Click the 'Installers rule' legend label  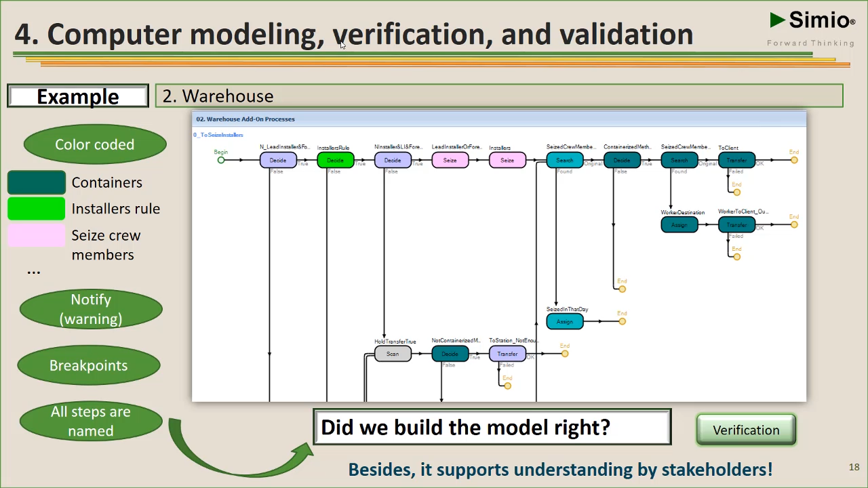pos(116,209)
